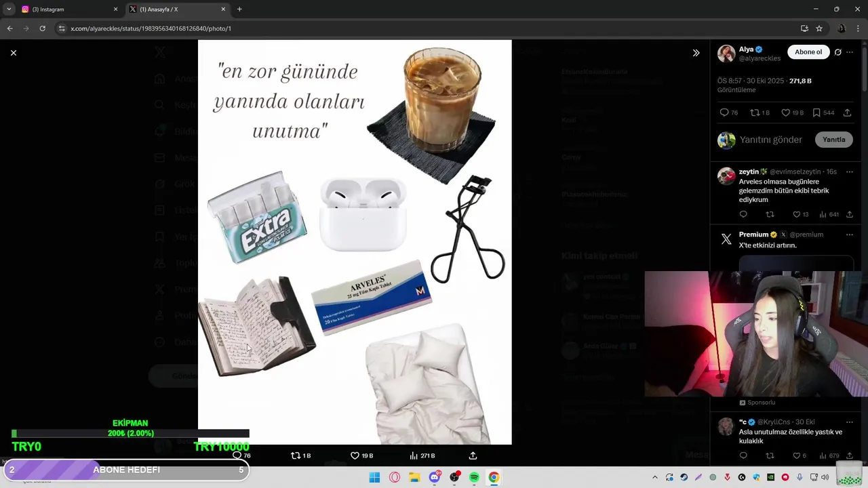Open three-dot menu on Premium ad
The width and height of the screenshot is (868, 488).
[x=850, y=235]
